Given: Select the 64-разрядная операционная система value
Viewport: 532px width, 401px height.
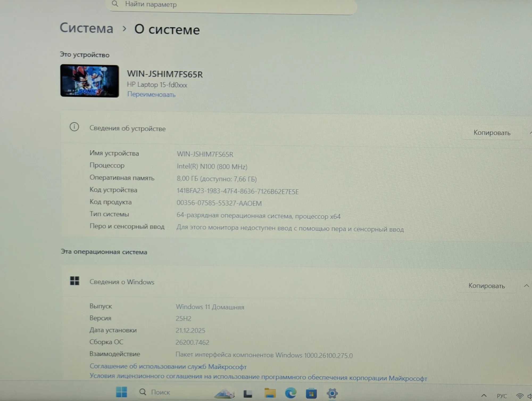Looking at the screenshot, I should tap(259, 216).
